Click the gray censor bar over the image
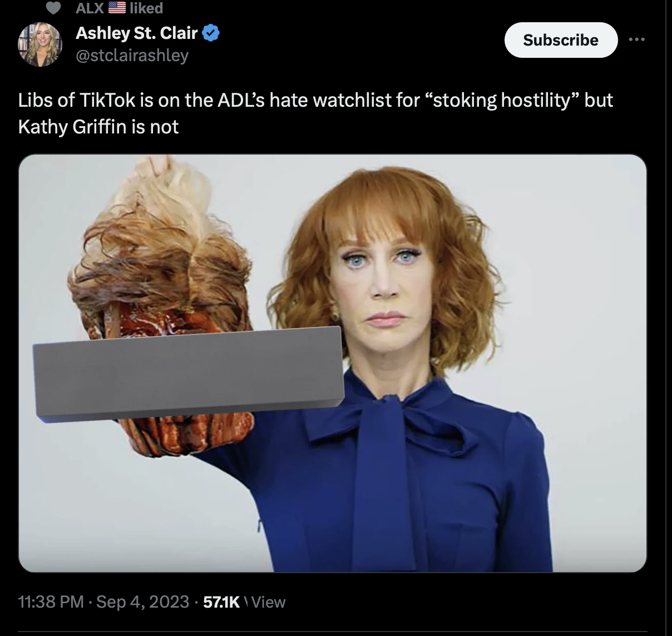The image size is (672, 636). 189,372
